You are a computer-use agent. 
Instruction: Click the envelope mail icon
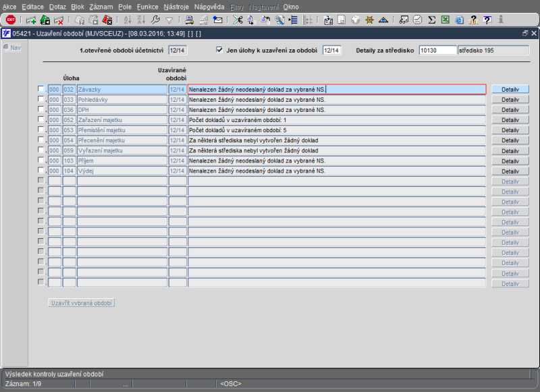(217, 20)
